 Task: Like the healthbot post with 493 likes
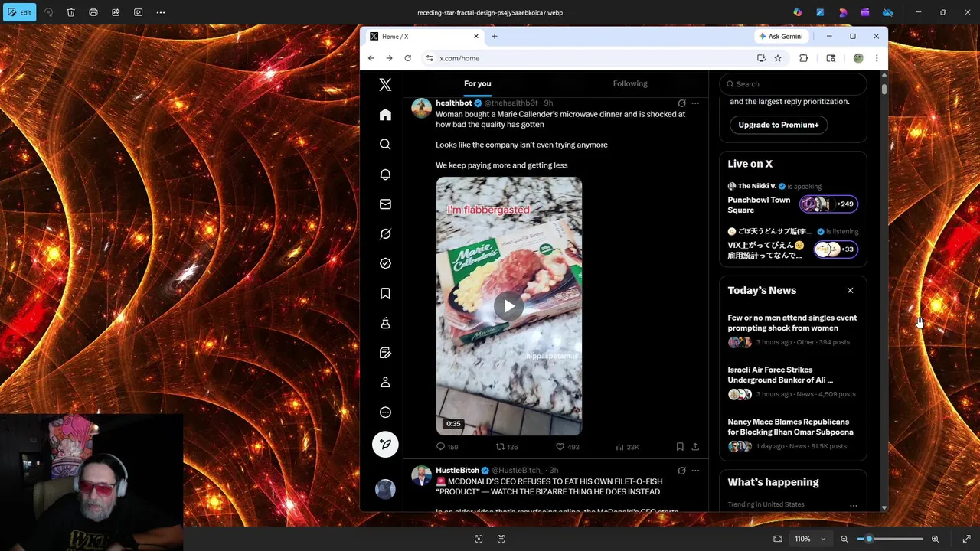pos(567,447)
